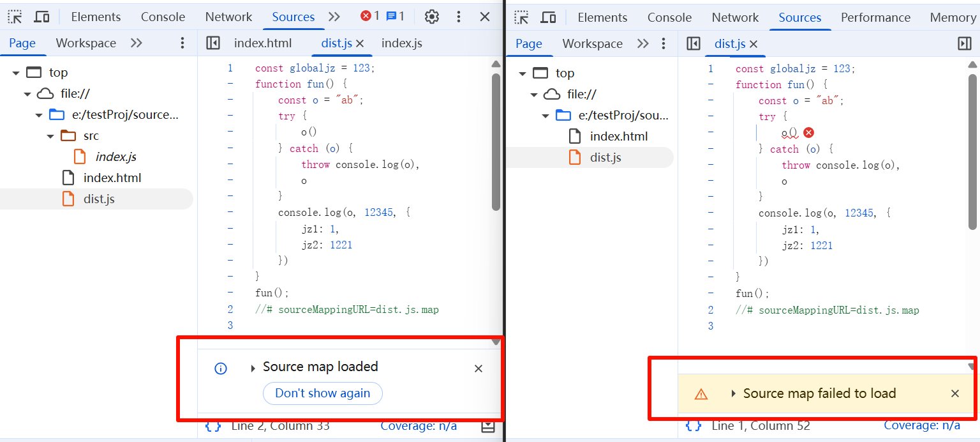980x442 pixels.
Task: Switch to Elements tab in left DevTools
Action: (x=96, y=17)
